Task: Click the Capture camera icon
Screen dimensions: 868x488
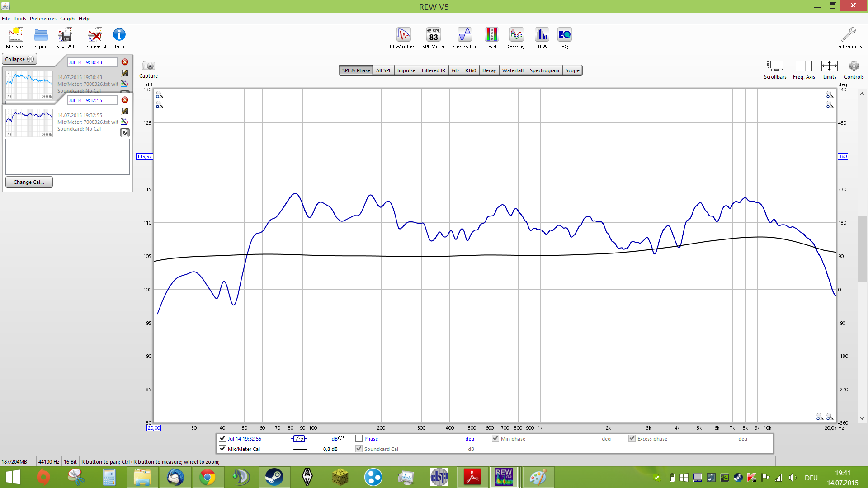Action: coord(148,66)
